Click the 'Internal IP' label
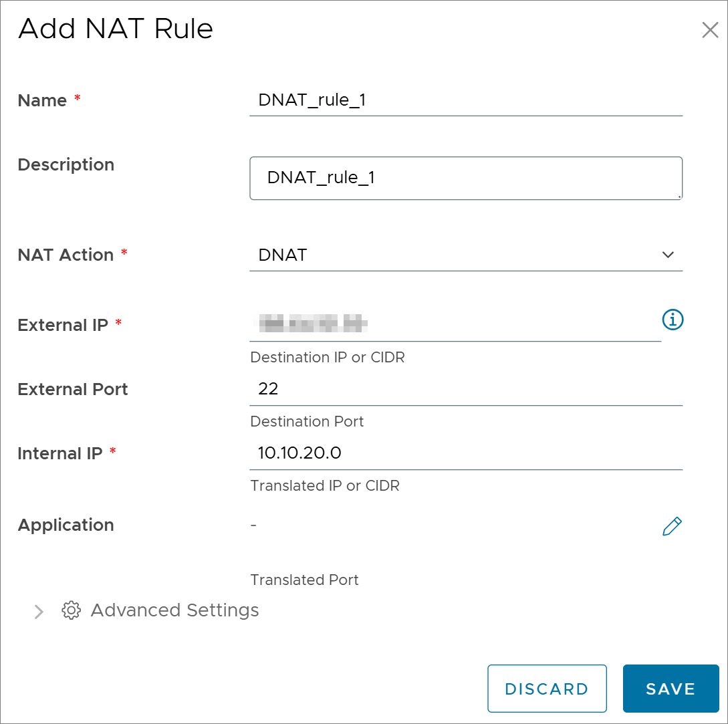 tap(60, 453)
